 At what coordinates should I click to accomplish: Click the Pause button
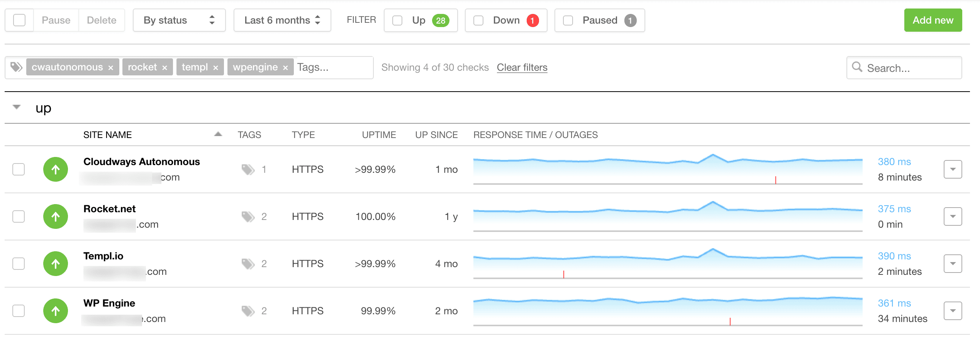tap(56, 20)
